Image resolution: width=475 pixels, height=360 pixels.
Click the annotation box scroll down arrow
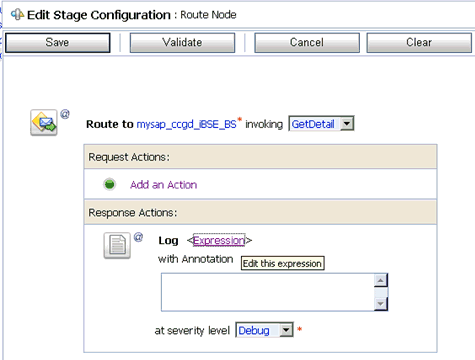click(380, 304)
